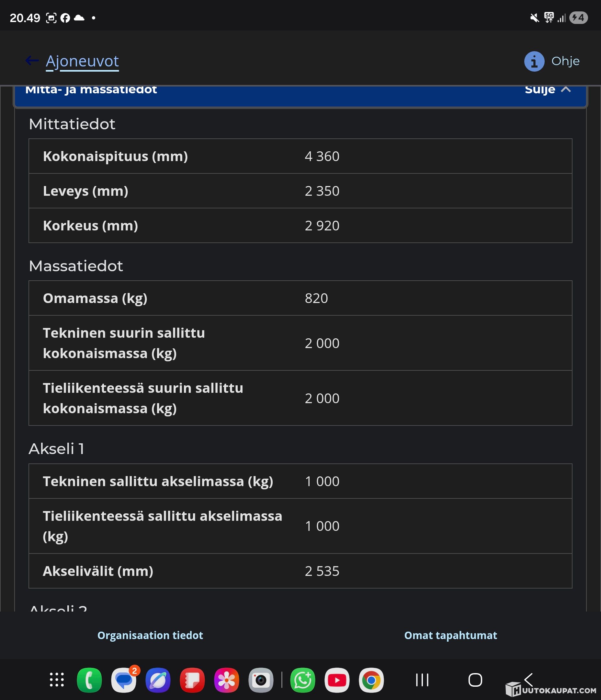Open the Messages app with badge
Image resolution: width=601 pixels, height=700 pixels.
(124, 680)
